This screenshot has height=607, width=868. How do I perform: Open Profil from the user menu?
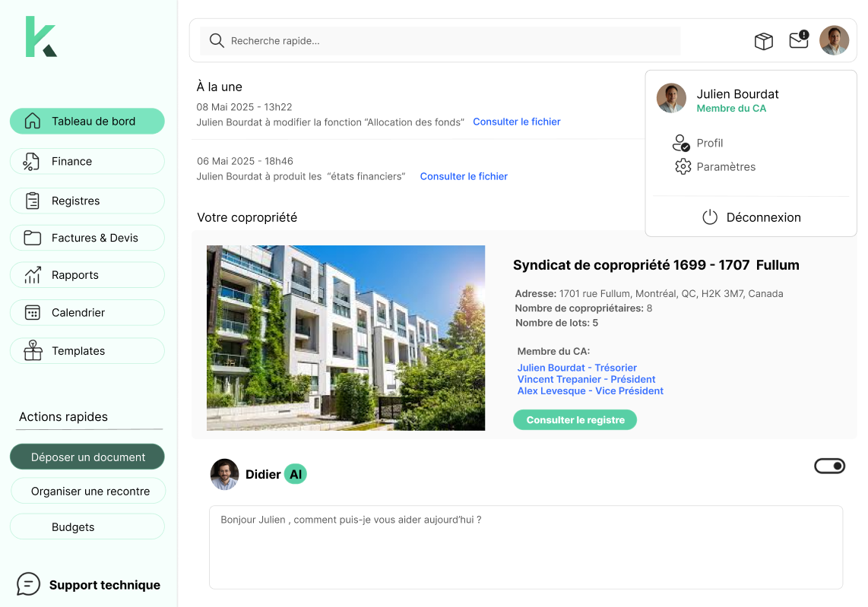[x=709, y=143]
